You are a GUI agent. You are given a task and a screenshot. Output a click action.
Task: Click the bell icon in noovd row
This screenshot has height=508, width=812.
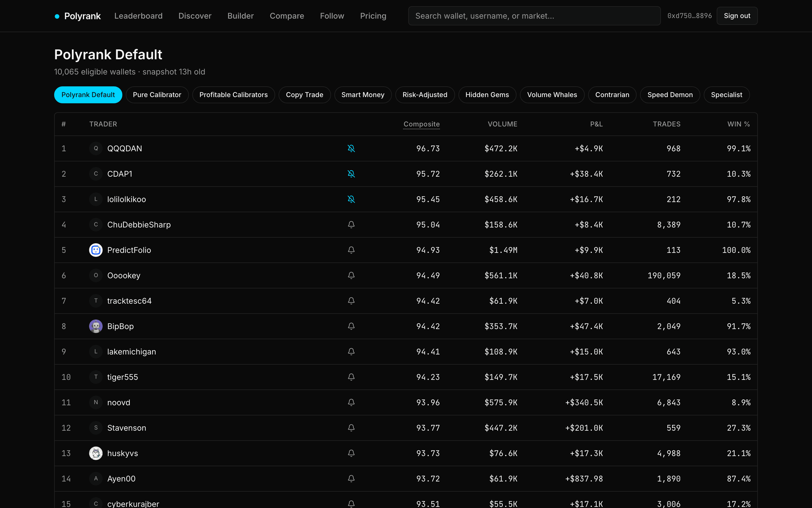point(351,402)
